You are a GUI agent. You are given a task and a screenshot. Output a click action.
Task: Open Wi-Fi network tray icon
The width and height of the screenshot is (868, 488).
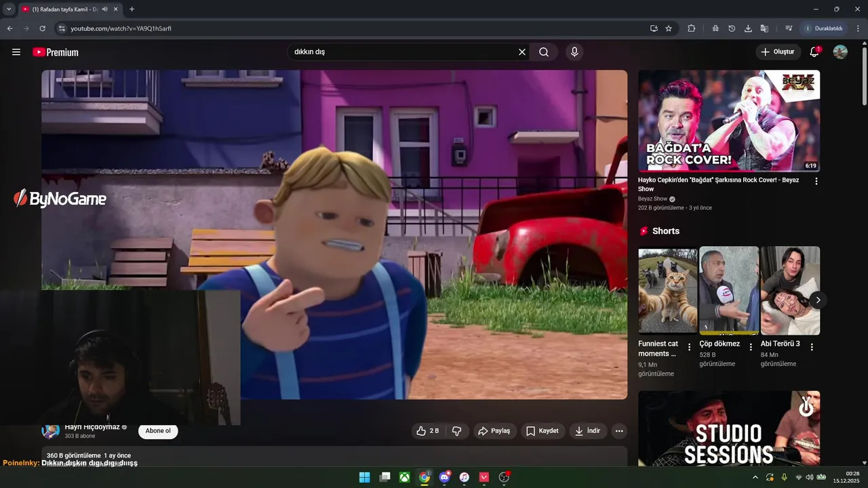pos(798,477)
